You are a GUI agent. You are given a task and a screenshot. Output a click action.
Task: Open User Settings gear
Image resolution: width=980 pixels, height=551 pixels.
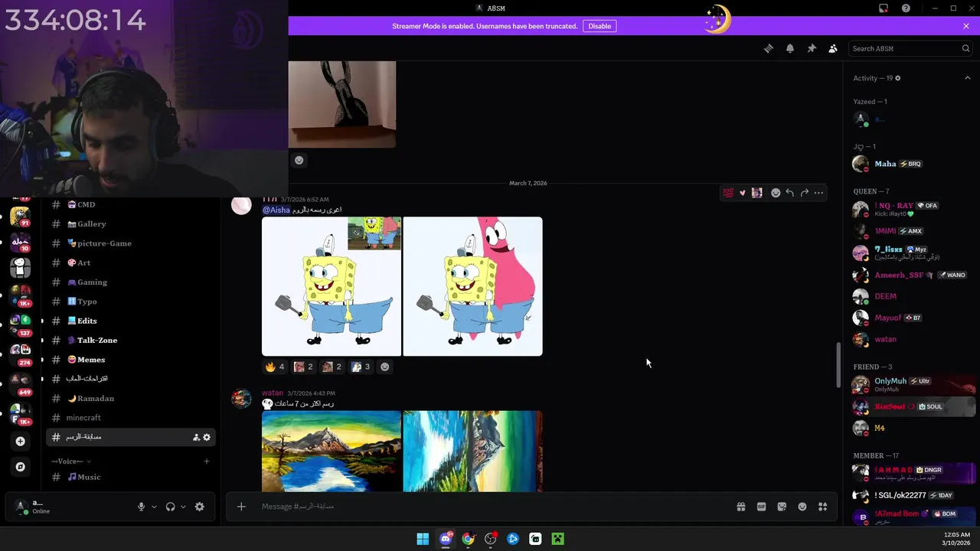[200, 507]
